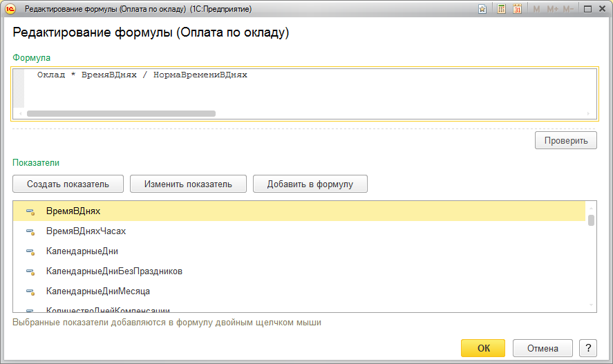Viewport: 613px width, 364px height.
Task: Click icon beside КалендарныеДниБезПраздников
Action: (x=30, y=271)
